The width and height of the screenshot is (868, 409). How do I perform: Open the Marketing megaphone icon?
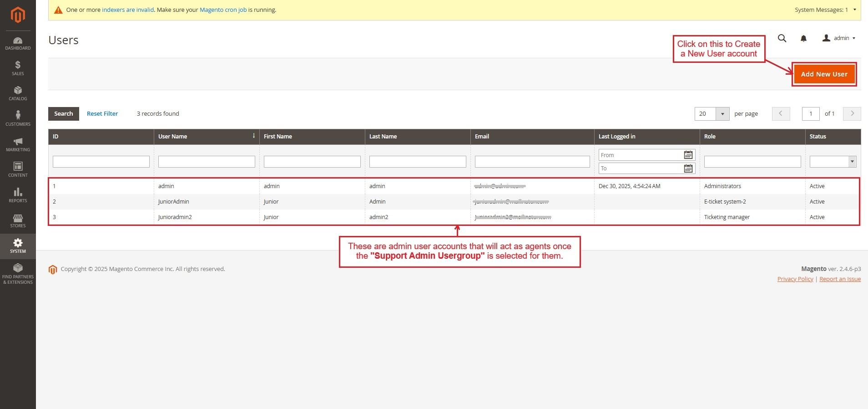(18, 144)
